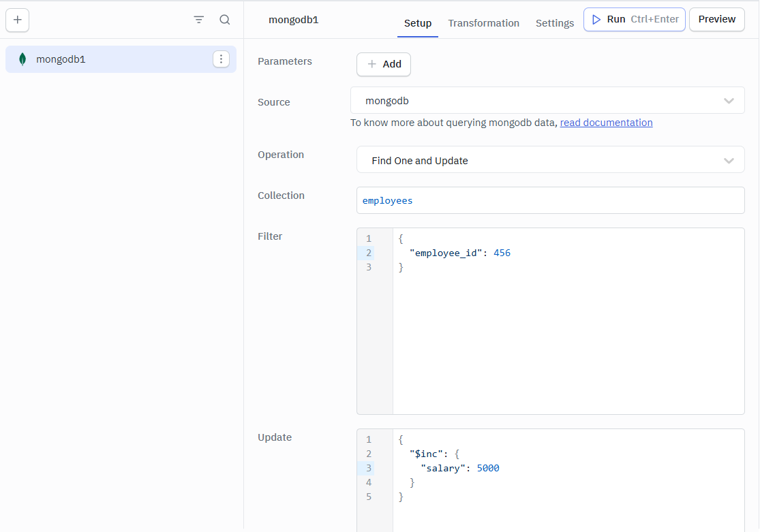Switch to the Transformation tab
Screen dimensions: 760x532
point(483,22)
